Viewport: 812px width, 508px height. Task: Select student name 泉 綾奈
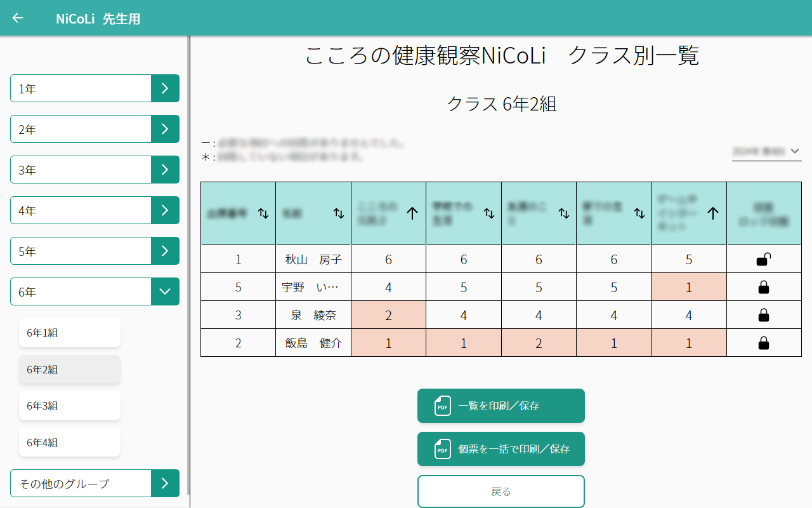[x=313, y=315]
